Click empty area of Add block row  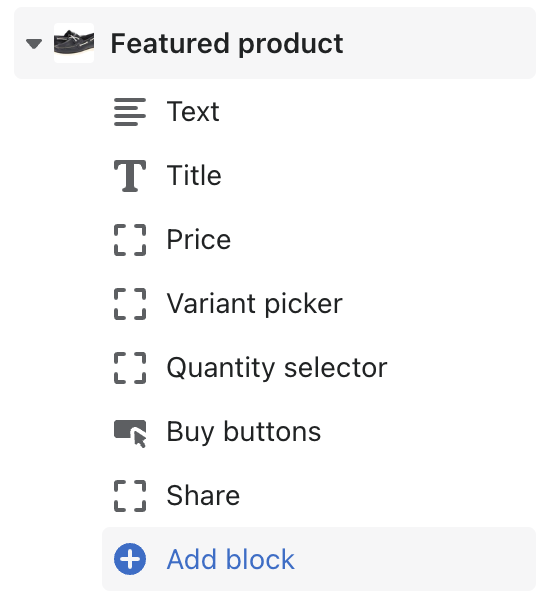pyautogui.click(x=414, y=559)
